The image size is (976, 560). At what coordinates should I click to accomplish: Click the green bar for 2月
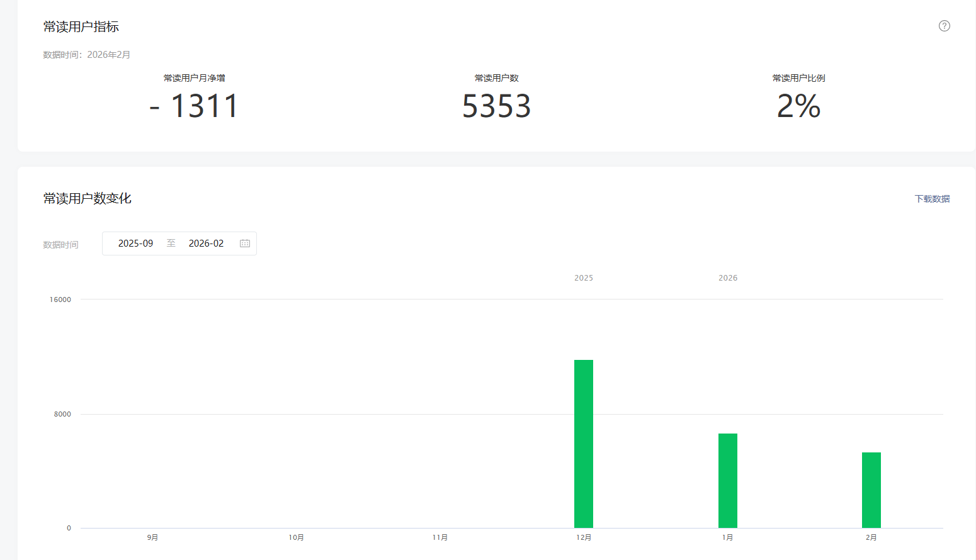point(871,490)
